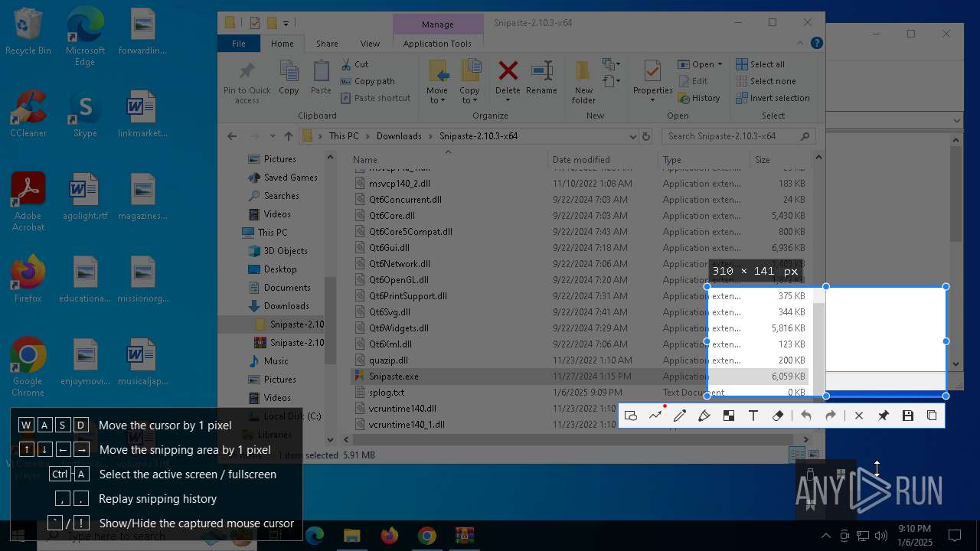Select Snipaste polyline arrow tool
The height and width of the screenshot is (551, 980).
coord(655,416)
